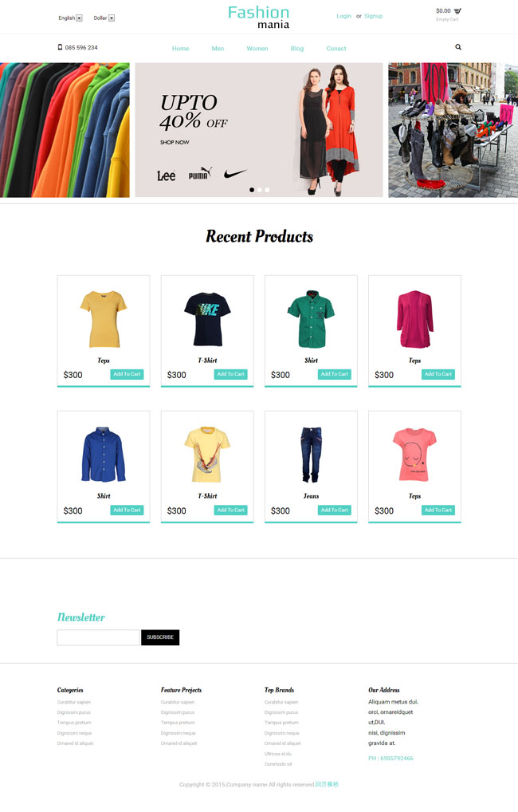This screenshot has height=812, width=518.
Task: Select the second carousel dot
Action: coord(259,190)
